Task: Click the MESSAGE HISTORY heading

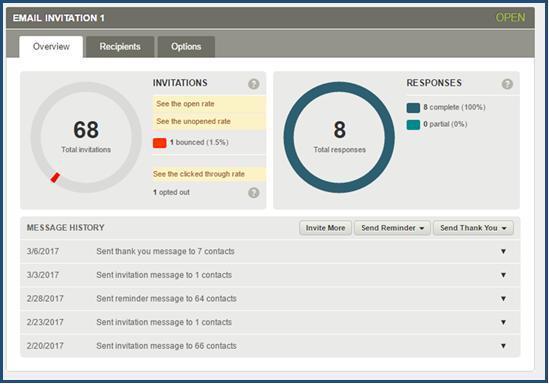Action: [65, 228]
